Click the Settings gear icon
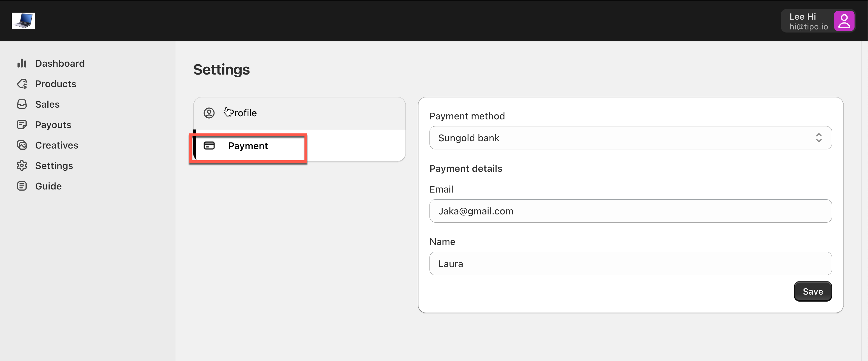The width and height of the screenshot is (868, 361). click(22, 166)
